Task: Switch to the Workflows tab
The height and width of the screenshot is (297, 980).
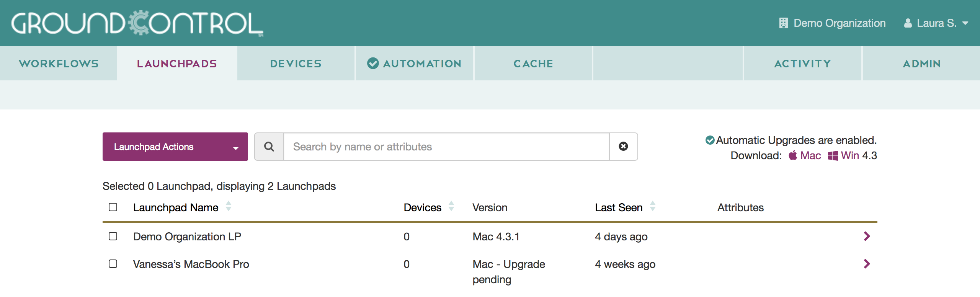Action: pos(59,64)
